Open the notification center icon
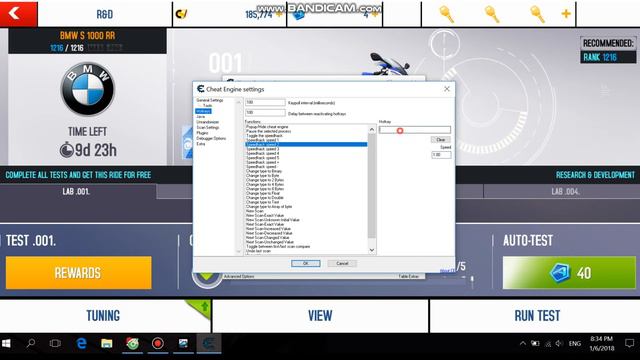 [629, 343]
